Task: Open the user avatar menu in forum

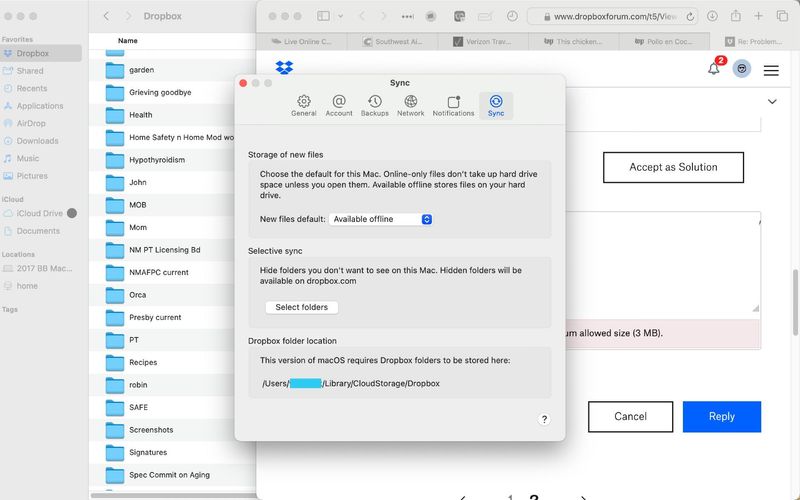Action: click(x=742, y=68)
